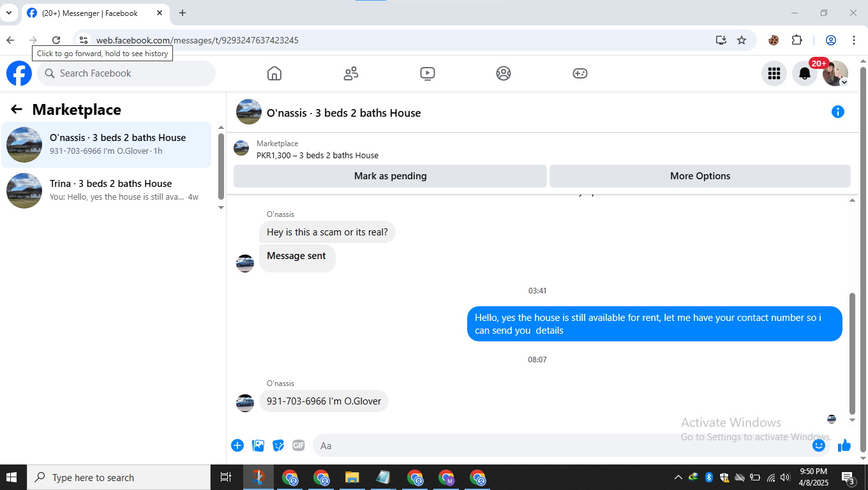This screenshot has height=490, width=868.
Task: Open the notifications bell with 20+ badge
Action: point(805,73)
